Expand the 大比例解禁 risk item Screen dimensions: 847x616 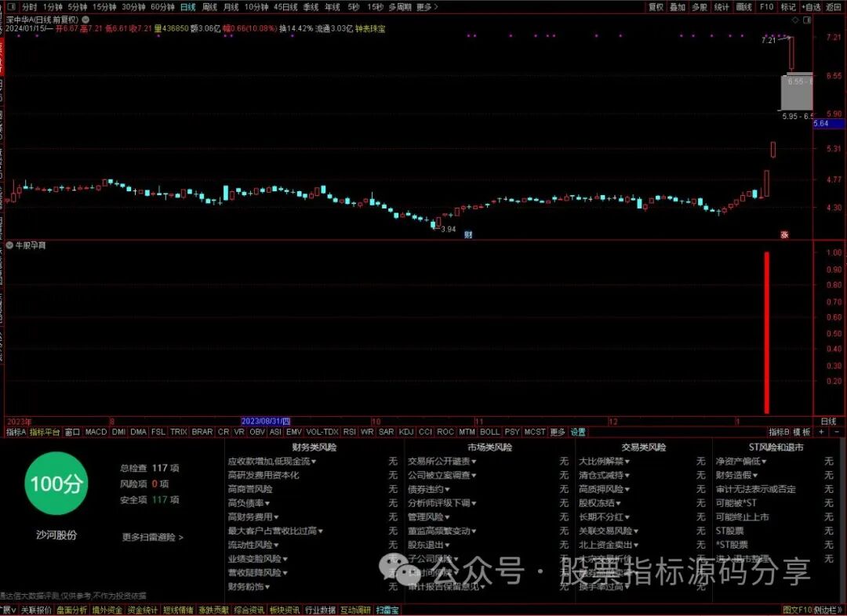(605, 461)
